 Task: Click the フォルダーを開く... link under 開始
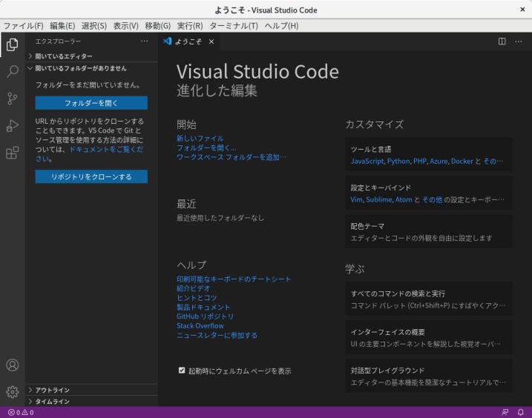tap(206, 147)
